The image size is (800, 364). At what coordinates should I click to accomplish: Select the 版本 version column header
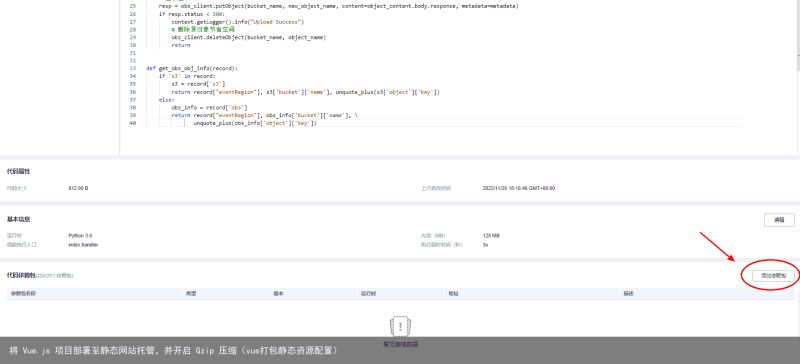[279, 294]
